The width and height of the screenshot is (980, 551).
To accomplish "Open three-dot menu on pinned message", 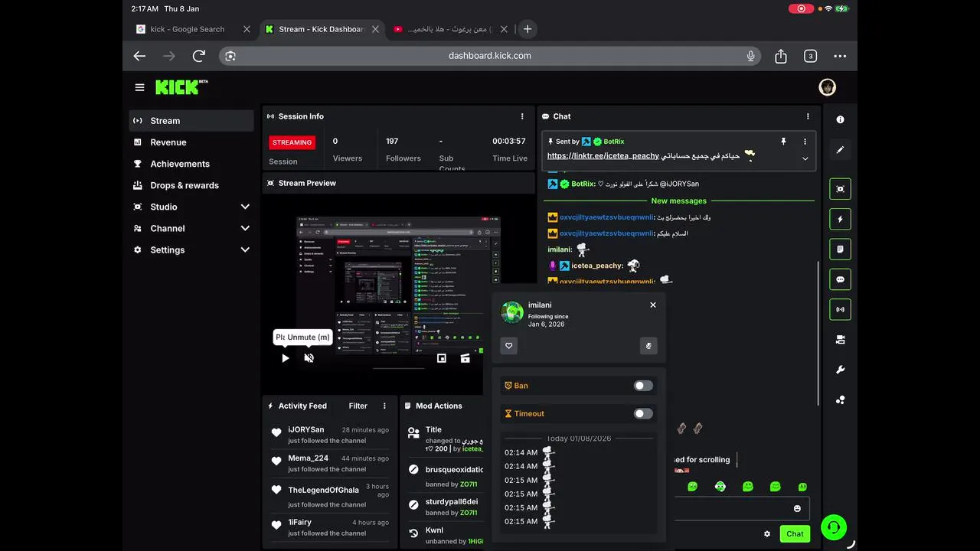I will point(805,142).
